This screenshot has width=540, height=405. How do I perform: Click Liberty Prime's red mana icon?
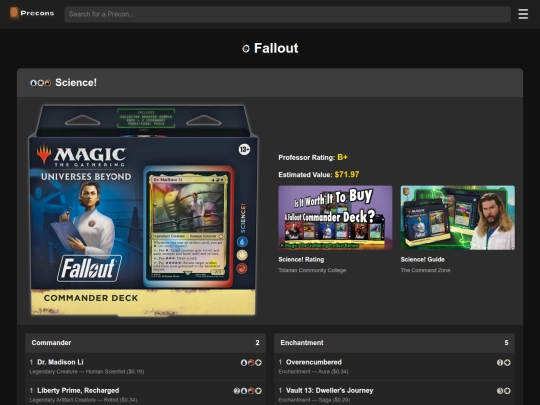point(251,391)
